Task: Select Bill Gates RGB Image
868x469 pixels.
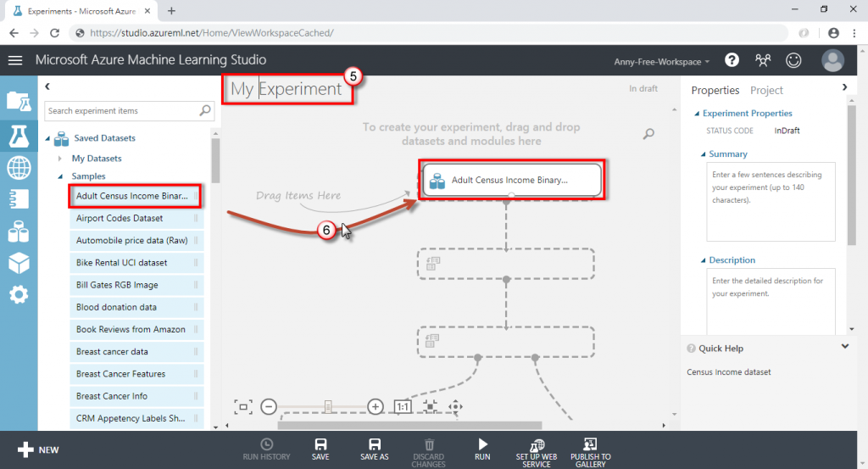Action: 136,285
